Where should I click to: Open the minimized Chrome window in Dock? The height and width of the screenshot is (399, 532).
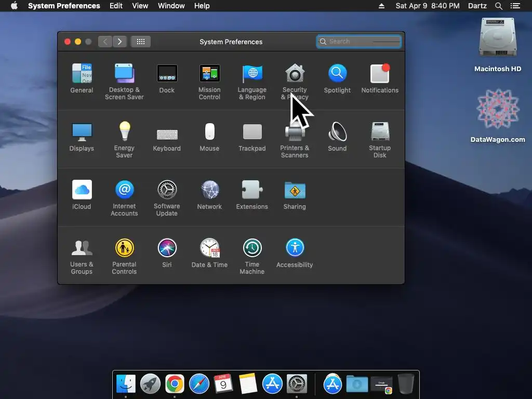pos(381,385)
